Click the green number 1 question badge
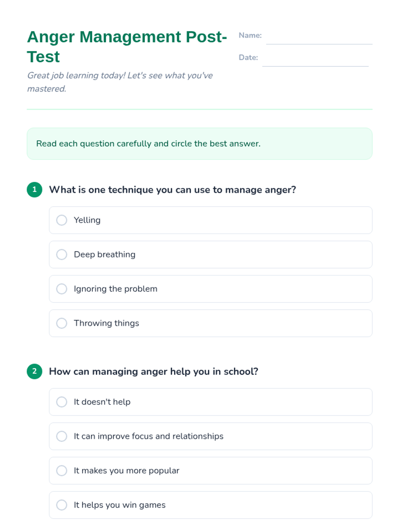The height and width of the screenshot is (532, 399). coord(34,190)
